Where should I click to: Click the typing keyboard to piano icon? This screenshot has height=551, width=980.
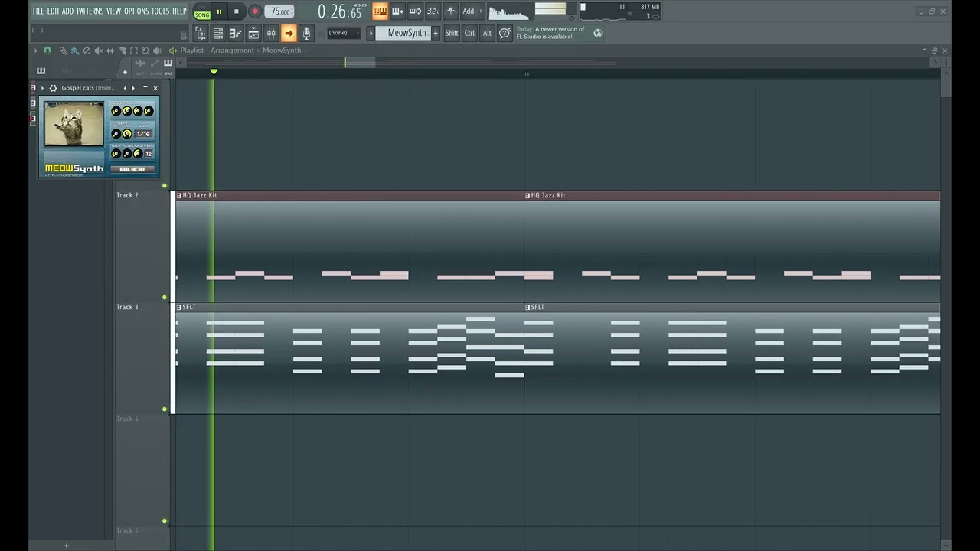[380, 11]
